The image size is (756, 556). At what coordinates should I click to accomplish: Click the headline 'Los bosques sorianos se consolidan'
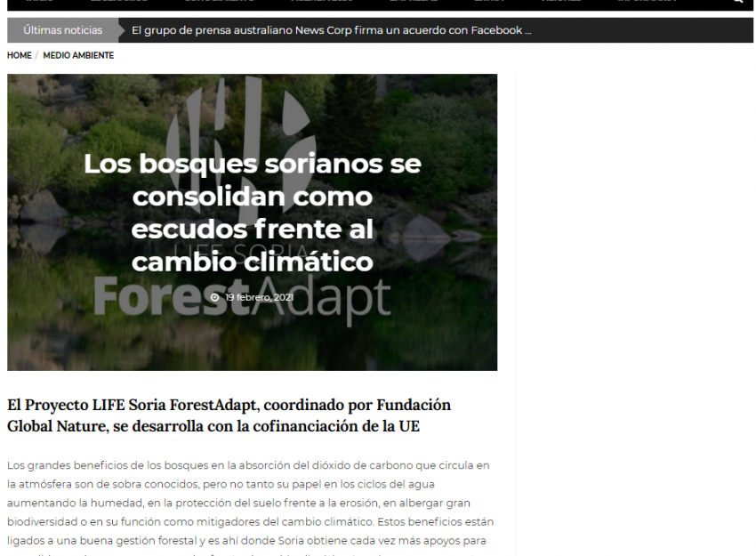click(253, 213)
